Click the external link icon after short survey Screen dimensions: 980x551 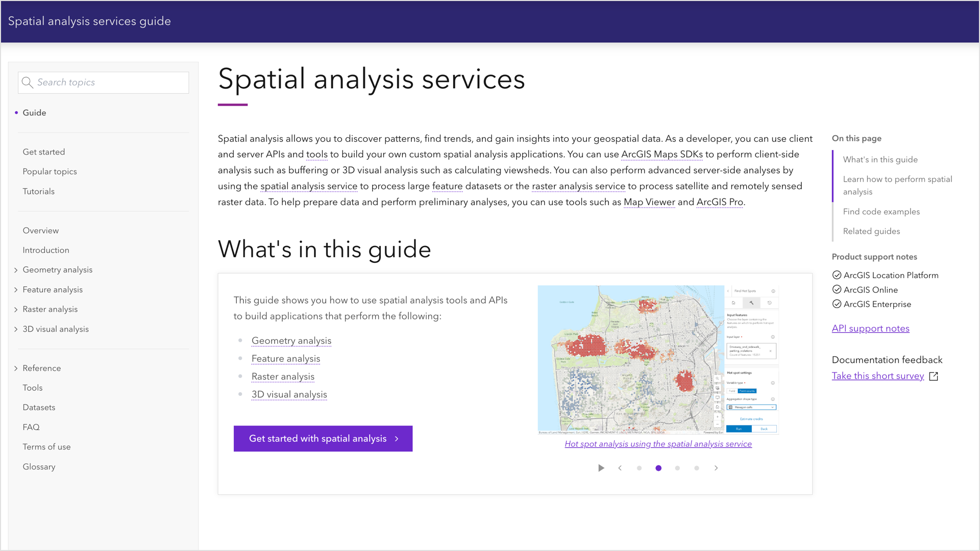(934, 376)
